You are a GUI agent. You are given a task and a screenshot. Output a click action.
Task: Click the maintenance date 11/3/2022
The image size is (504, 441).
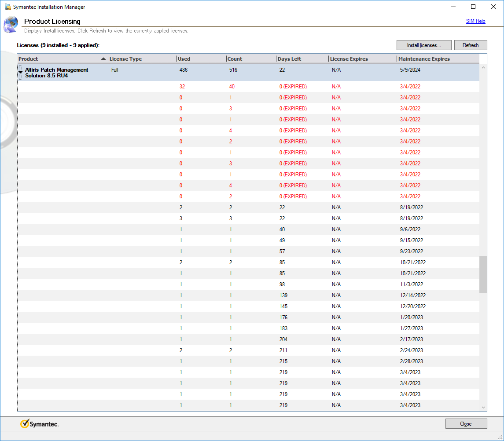412,284
